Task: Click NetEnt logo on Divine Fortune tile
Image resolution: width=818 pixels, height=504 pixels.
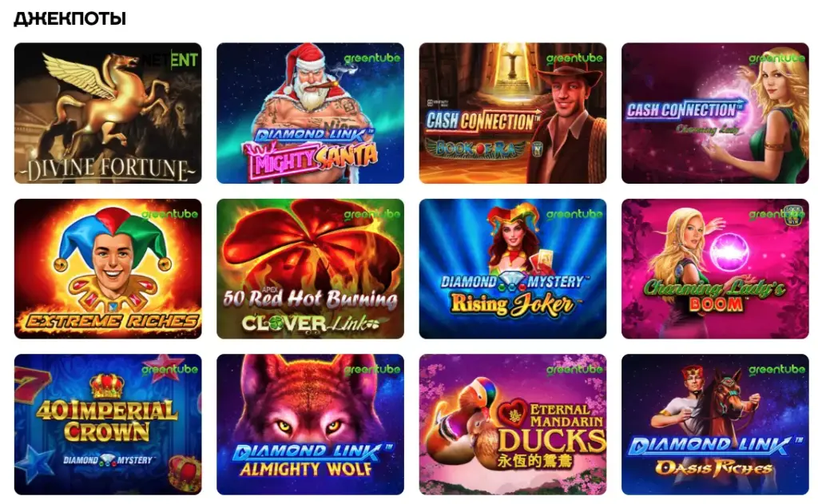Action: click(x=171, y=60)
